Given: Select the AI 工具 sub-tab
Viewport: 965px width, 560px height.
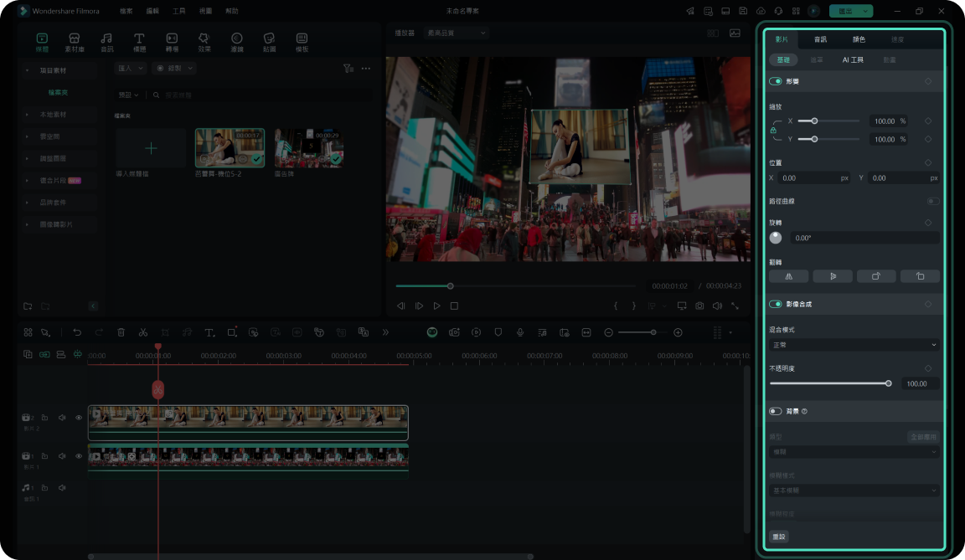Looking at the screenshot, I should [x=853, y=59].
